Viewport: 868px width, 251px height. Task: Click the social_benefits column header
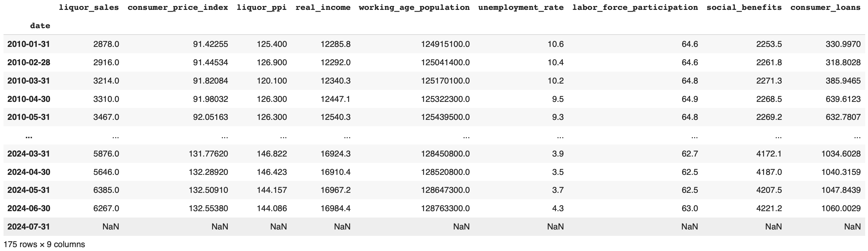click(x=744, y=7)
